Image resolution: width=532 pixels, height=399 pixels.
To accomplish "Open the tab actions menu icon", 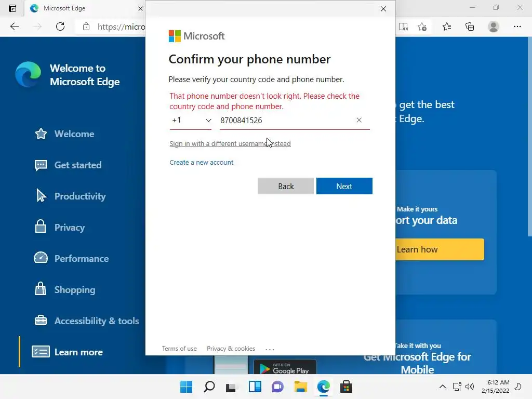I will [12, 8].
